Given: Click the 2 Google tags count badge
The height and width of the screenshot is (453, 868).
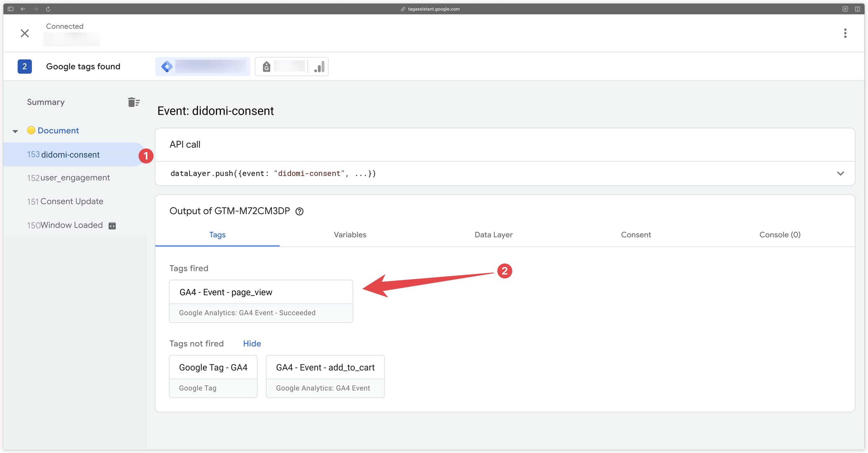Looking at the screenshot, I should pyautogui.click(x=25, y=67).
